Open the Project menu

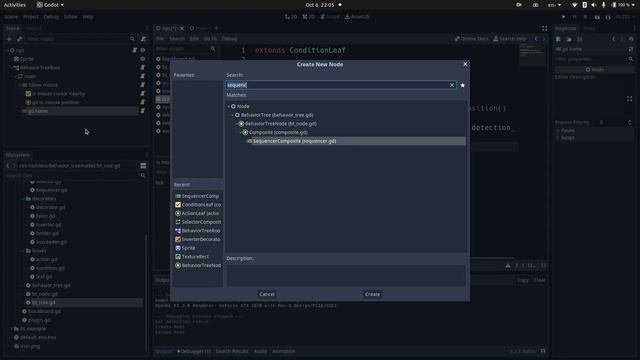pos(31,17)
